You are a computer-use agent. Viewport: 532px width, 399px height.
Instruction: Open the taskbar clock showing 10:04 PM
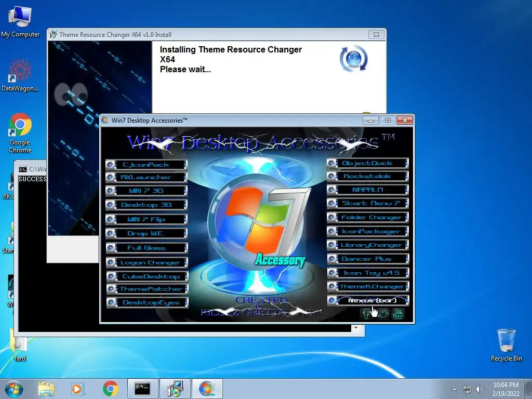(506, 389)
